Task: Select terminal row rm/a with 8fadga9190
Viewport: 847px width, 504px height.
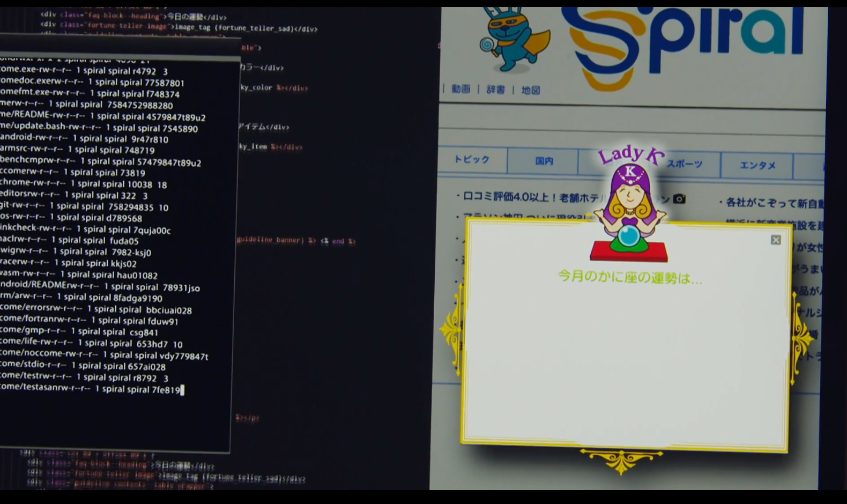Action: click(81, 298)
